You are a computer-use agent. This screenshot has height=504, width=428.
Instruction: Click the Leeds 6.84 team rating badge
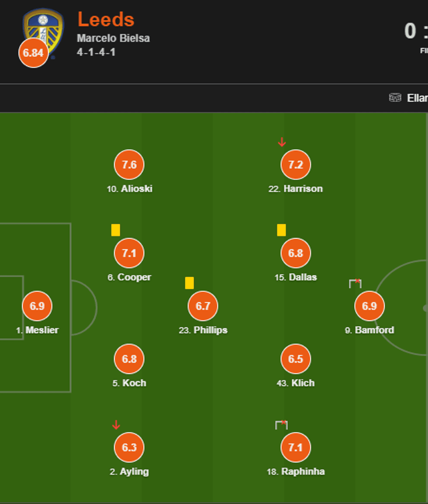click(33, 53)
